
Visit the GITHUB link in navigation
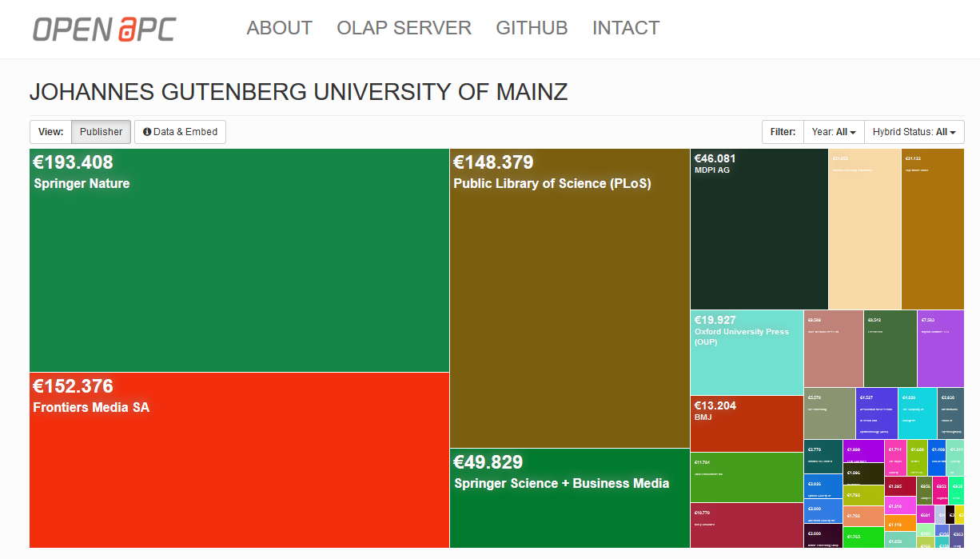(x=532, y=28)
